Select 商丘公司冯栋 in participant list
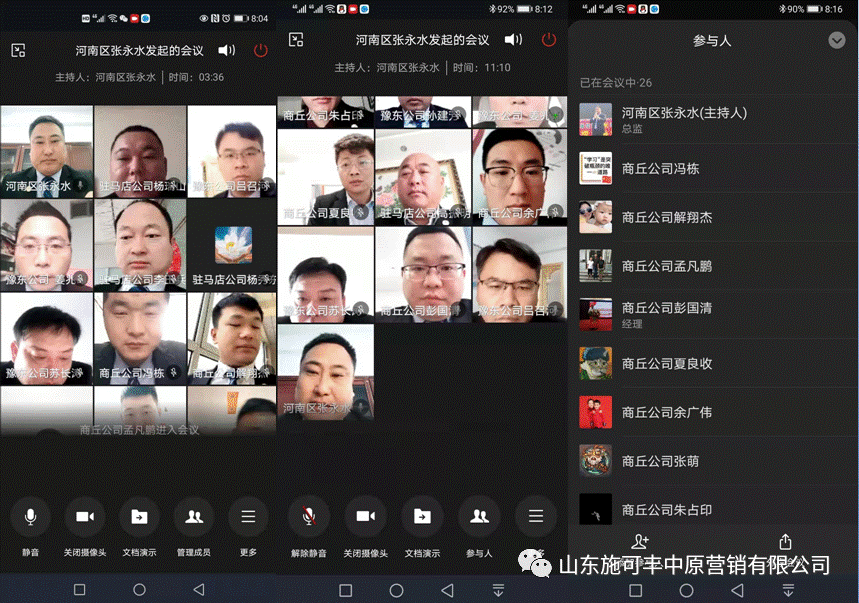 pos(713,169)
